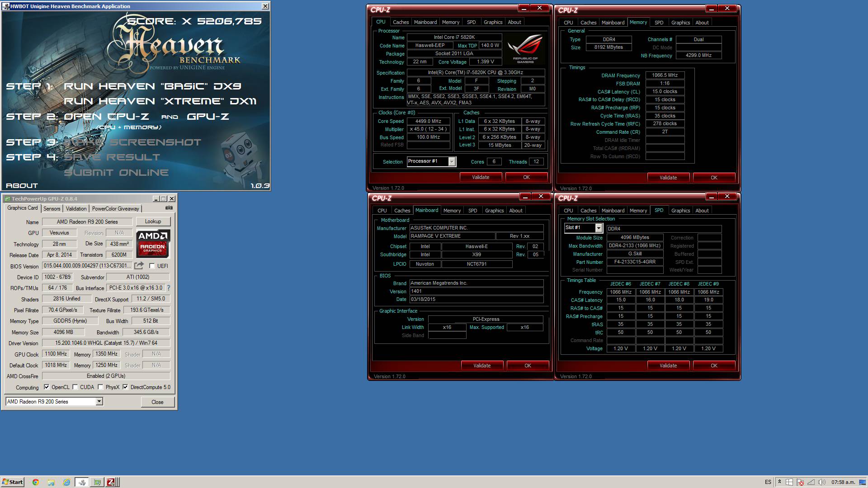
Task: Open the volume speaker tray icon
Action: point(821,482)
